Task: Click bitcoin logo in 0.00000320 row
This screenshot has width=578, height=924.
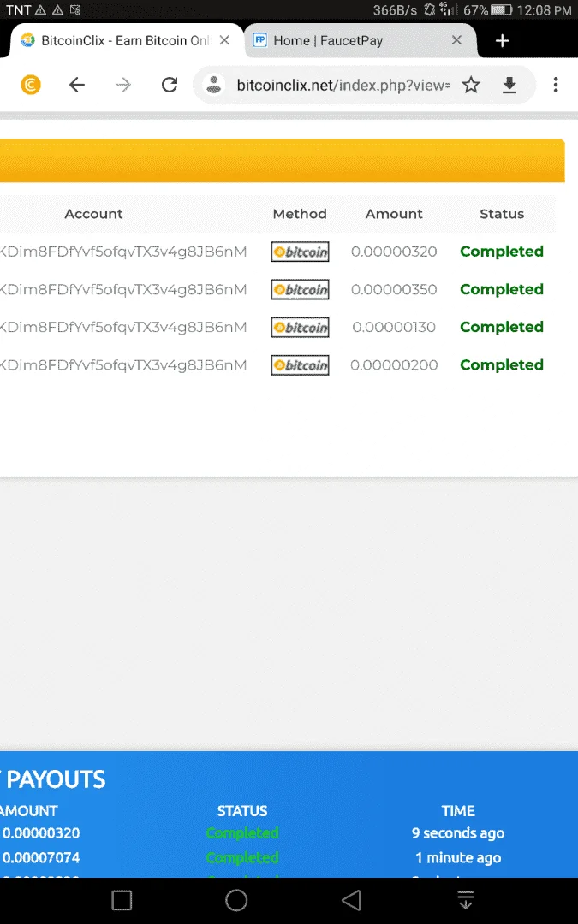Action: pyautogui.click(x=300, y=252)
